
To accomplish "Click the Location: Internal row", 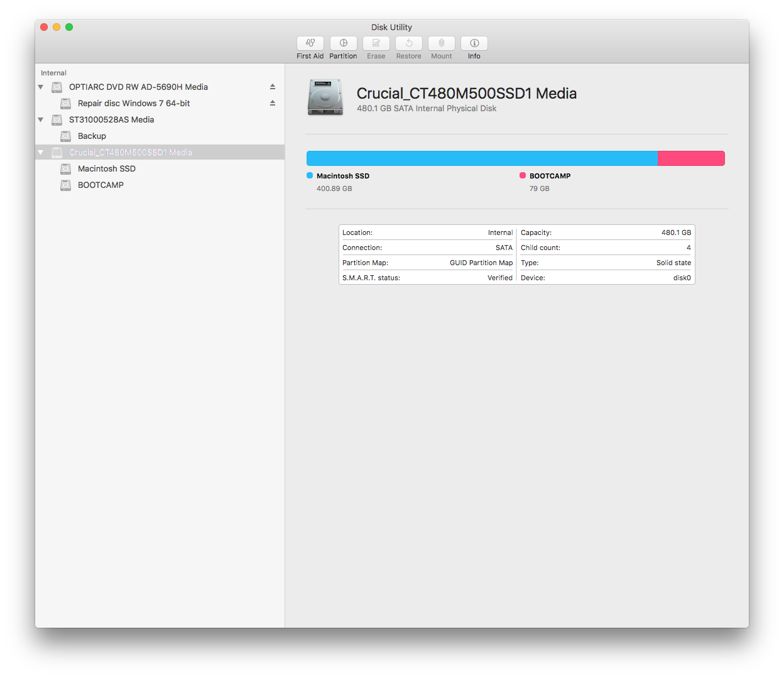I will (427, 232).
